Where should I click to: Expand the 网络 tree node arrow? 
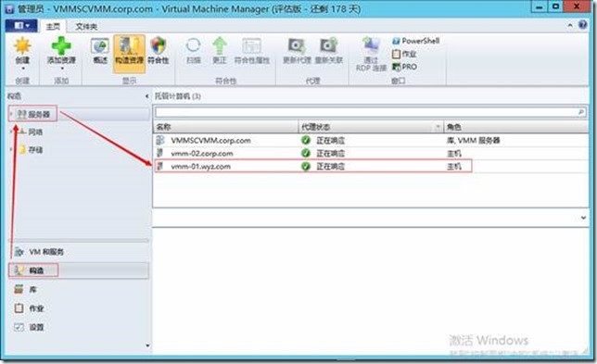[x=11, y=132]
